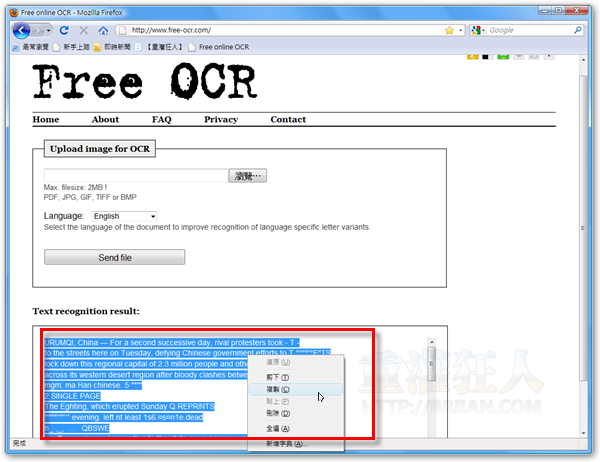The image size is (600, 462).
Task: Click the 'PDF, JPG, GIF, TIFF or BMP' text
Action: 90,197
